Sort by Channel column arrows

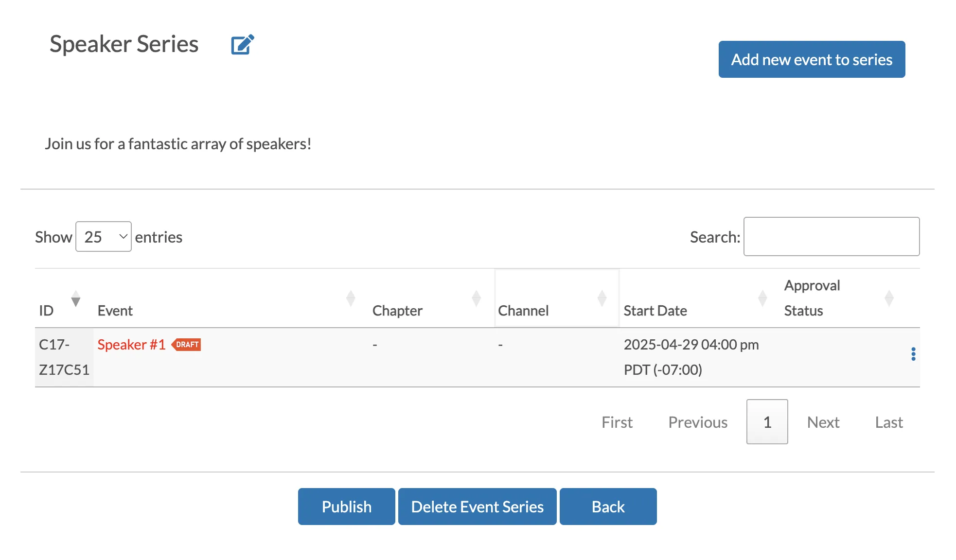pos(602,298)
